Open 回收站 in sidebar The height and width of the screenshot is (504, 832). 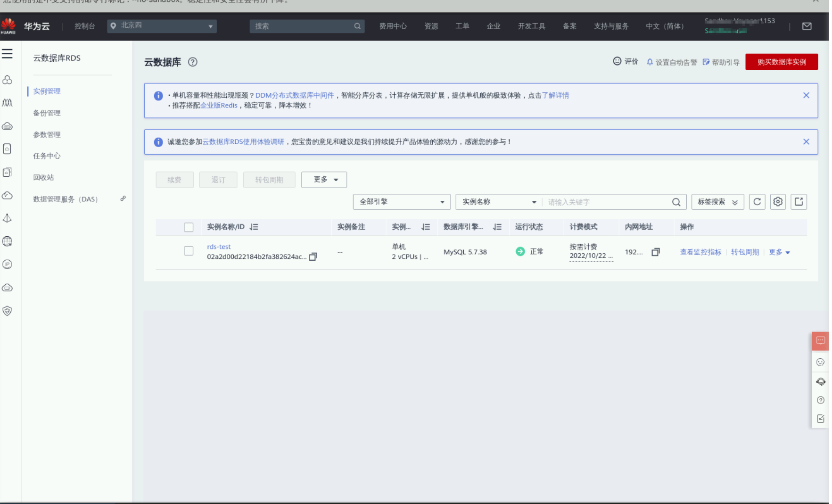point(43,177)
